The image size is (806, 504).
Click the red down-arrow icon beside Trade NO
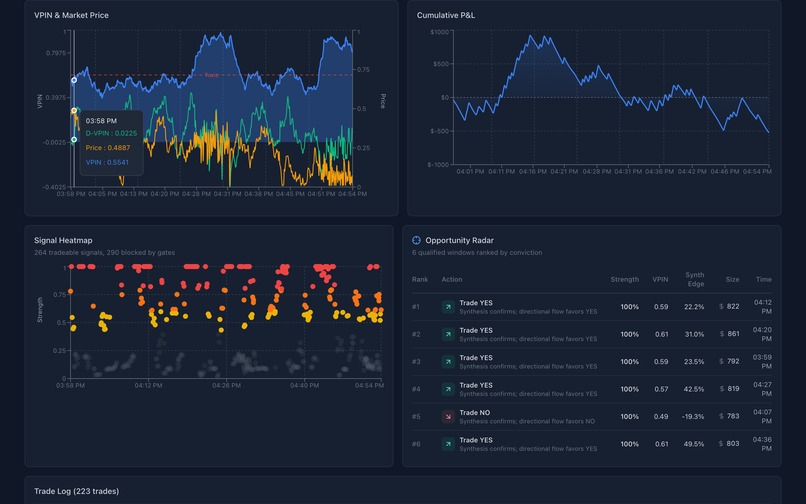click(x=448, y=417)
